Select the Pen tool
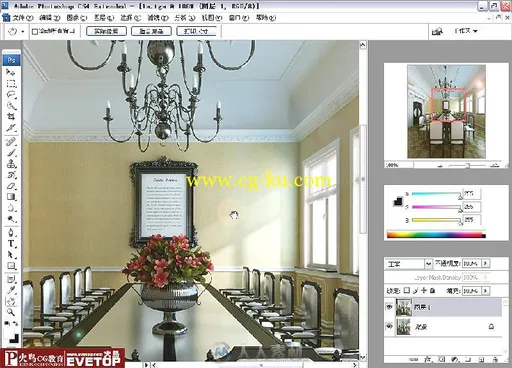This screenshot has height=368, width=512. click(x=11, y=232)
